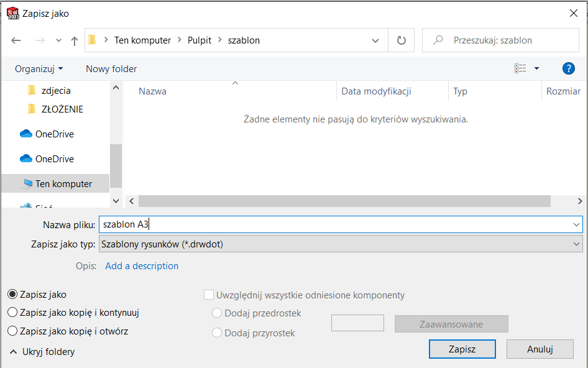Select 'Pulpit' breadcrumb in address bar
This screenshot has width=588, height=368.
click(x=200, y=40)
